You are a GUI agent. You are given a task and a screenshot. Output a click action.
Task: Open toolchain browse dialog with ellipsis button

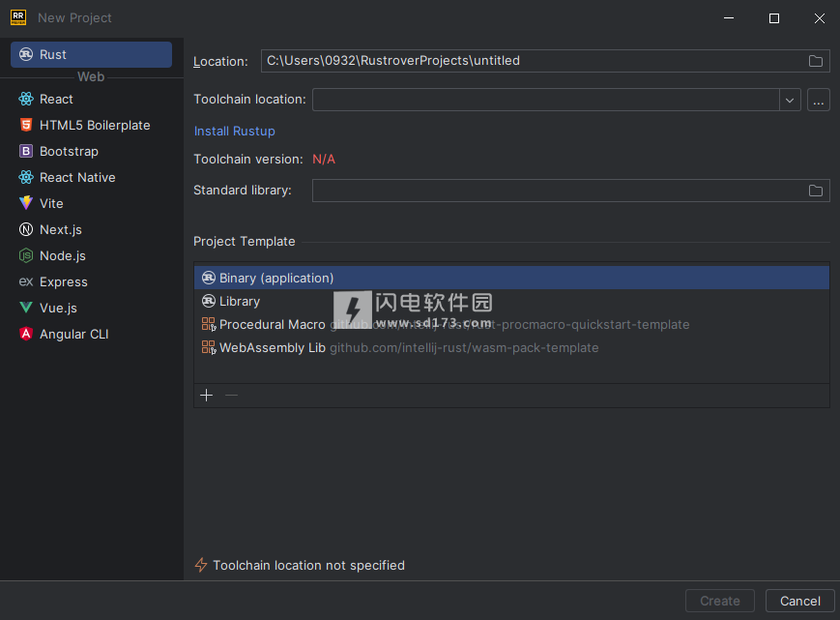pos(819,101)
